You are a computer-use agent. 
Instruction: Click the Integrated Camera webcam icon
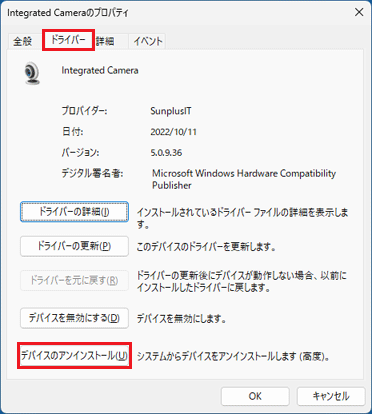tap(32, 73)
